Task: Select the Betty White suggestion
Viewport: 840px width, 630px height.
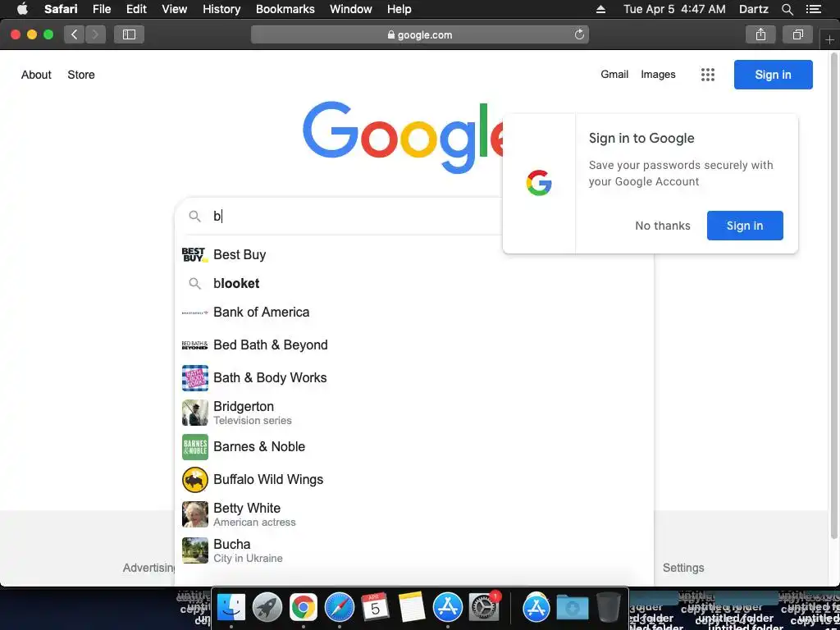Action: click(414, 514)
